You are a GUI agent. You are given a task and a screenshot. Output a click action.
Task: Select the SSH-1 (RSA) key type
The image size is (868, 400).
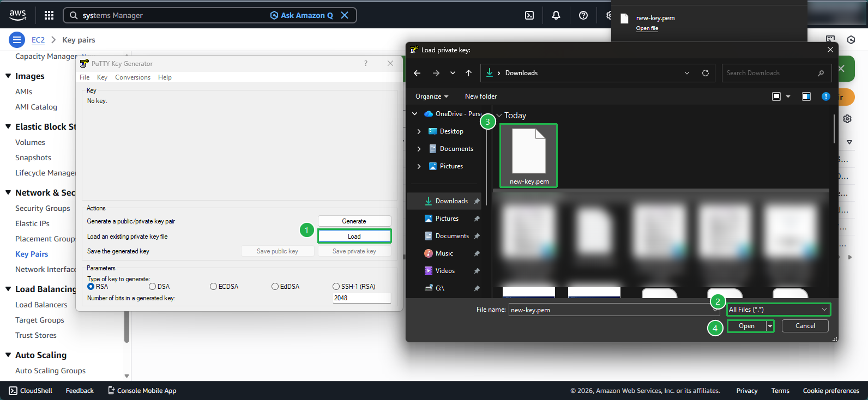point(336,287)
